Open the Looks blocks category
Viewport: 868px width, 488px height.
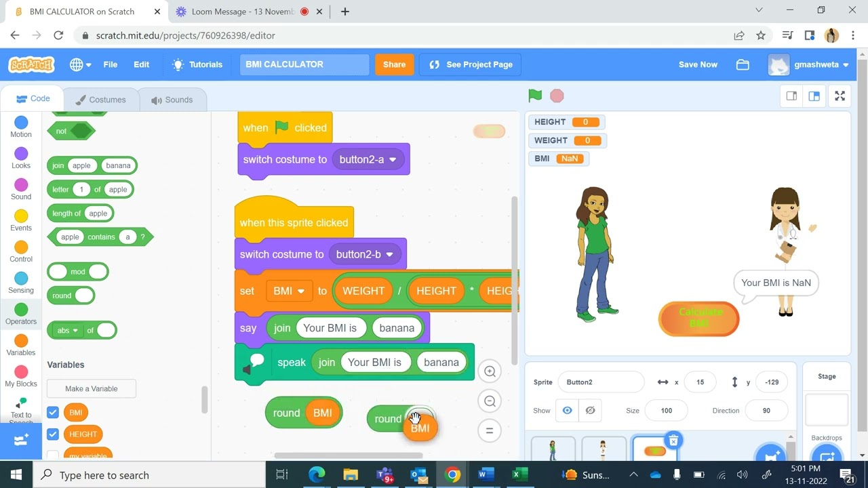pyautogui.click(x=21, y=158)
